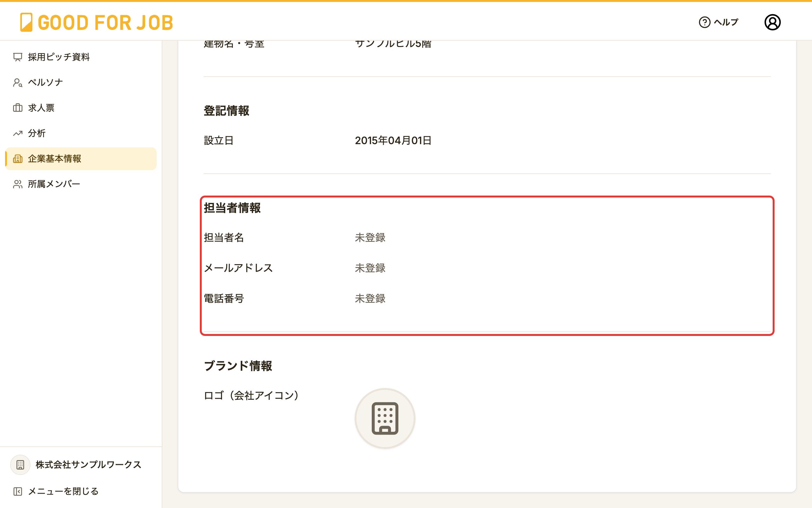Click 未登録 value next to メールアドレス

(x=370, y=268)
